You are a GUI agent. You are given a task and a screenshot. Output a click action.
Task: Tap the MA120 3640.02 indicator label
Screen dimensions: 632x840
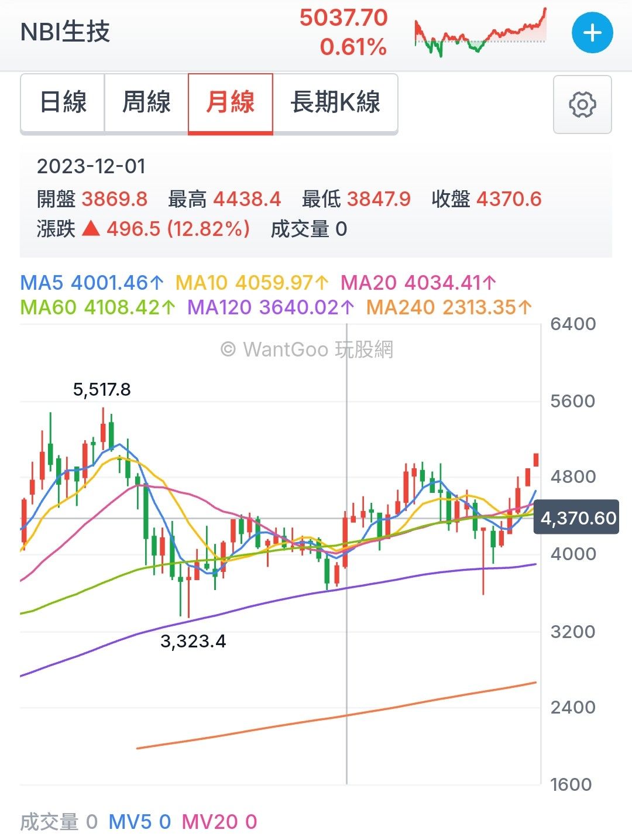271,307
